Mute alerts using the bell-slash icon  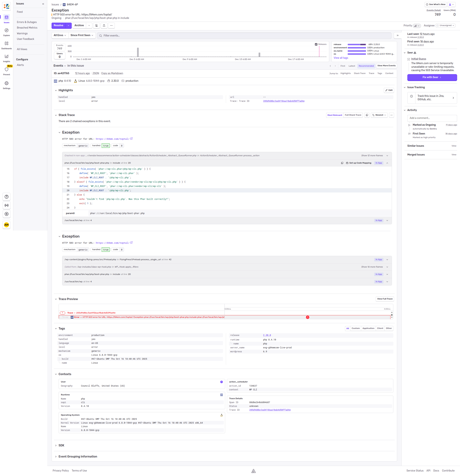(x=96, y=25)
